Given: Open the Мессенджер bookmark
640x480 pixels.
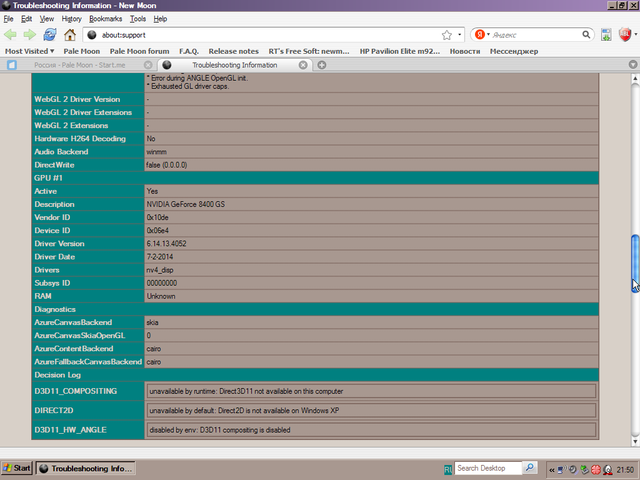Looking at the screenshot, I should [514, 51].
